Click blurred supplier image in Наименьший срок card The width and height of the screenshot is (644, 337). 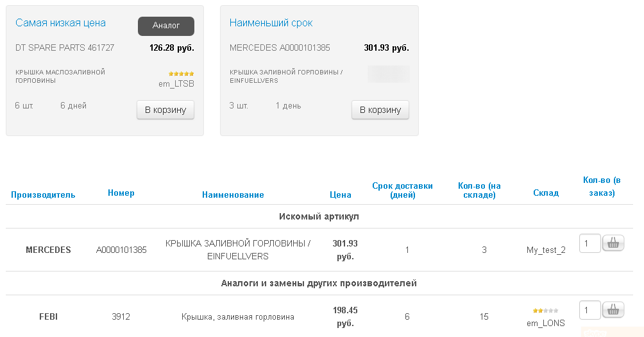coord(389,74)
